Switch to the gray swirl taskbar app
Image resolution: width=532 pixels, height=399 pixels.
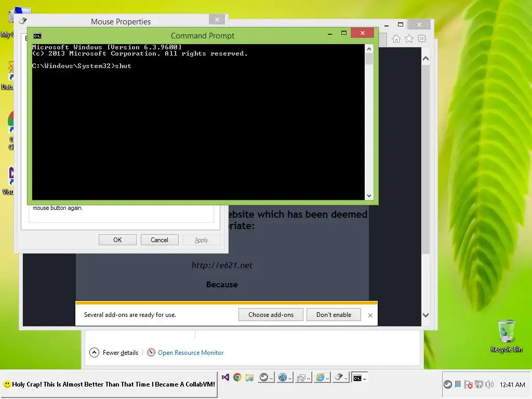(x=266, y=378)
